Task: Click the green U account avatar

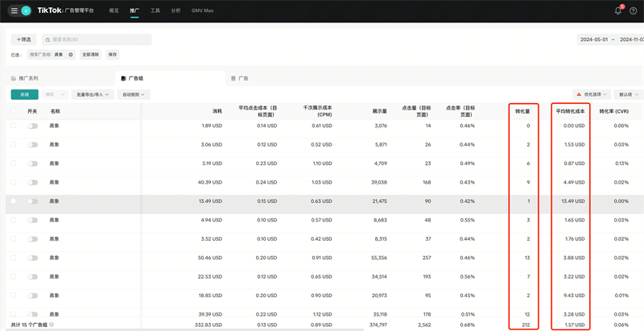Action: 27,10
